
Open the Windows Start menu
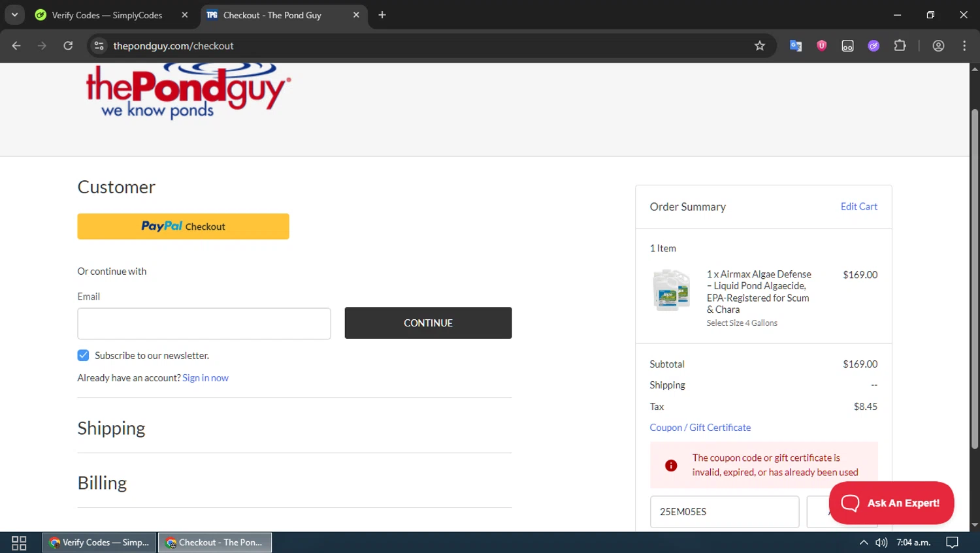tap(19, 543)
